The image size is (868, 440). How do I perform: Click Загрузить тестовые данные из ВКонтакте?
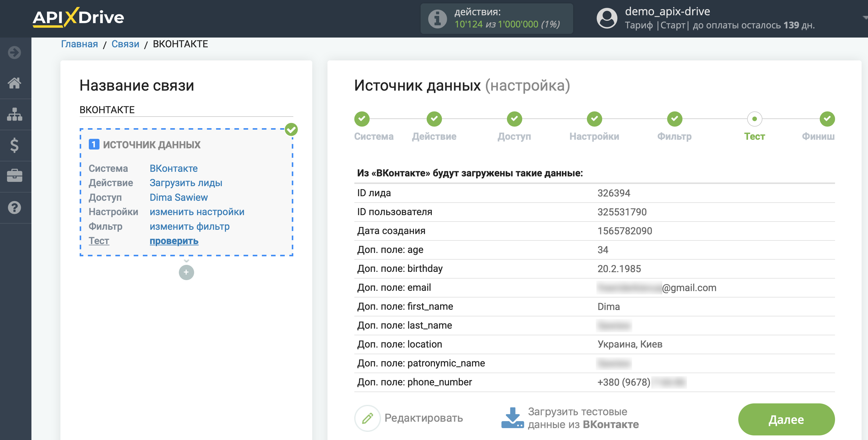point(583,418)
